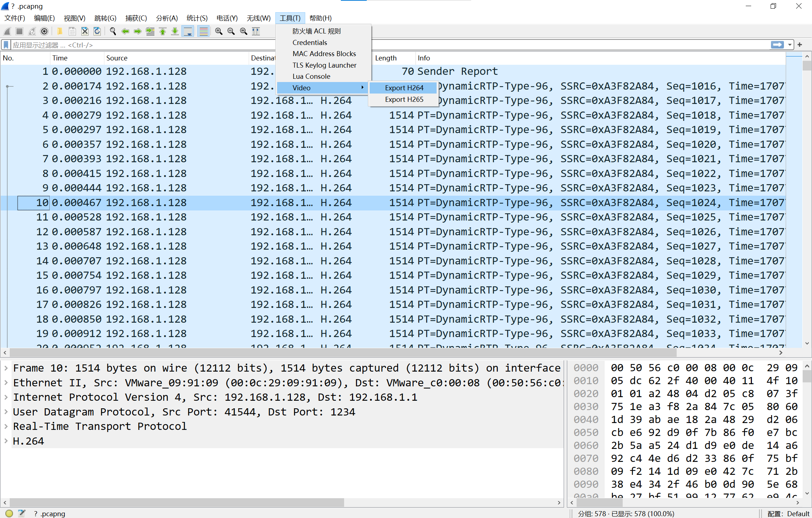
Task: Open the 统计(S) menu
Action: click(x=197, y=18)
